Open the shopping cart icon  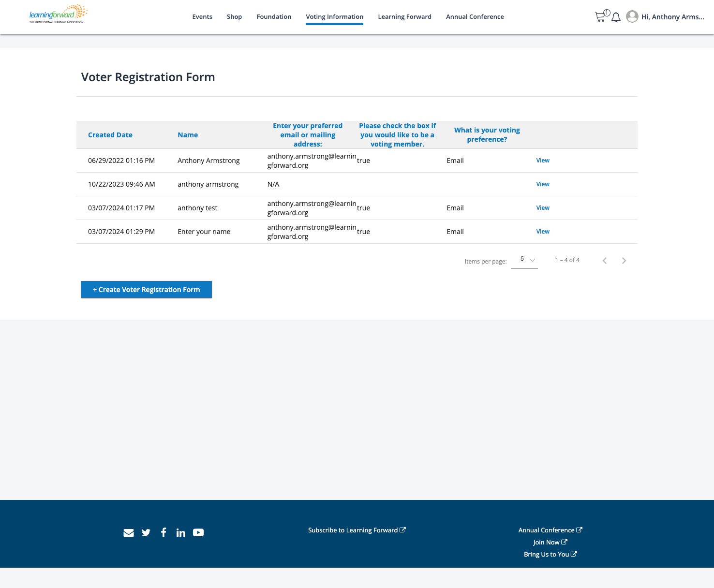(x=601, y=17)
